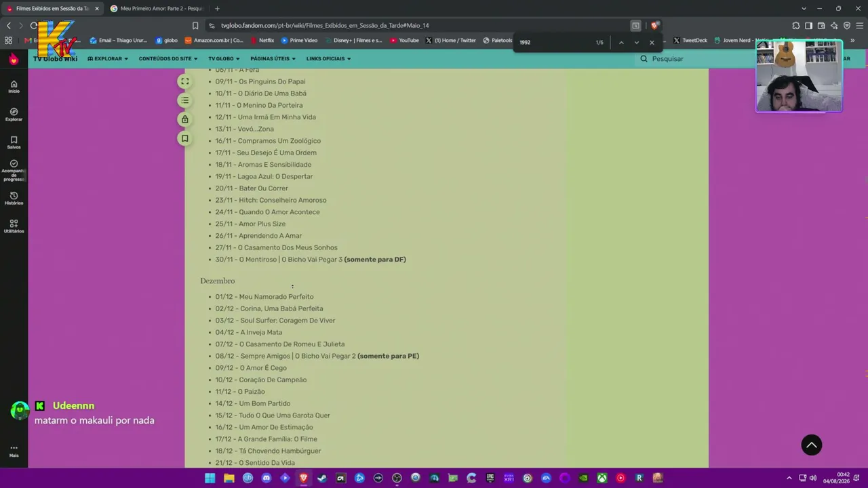The width and height of the screenshot is (868, 488).
Task: Open the Windows Start menu
Action: pyautogui.click(x=210, y=478)
